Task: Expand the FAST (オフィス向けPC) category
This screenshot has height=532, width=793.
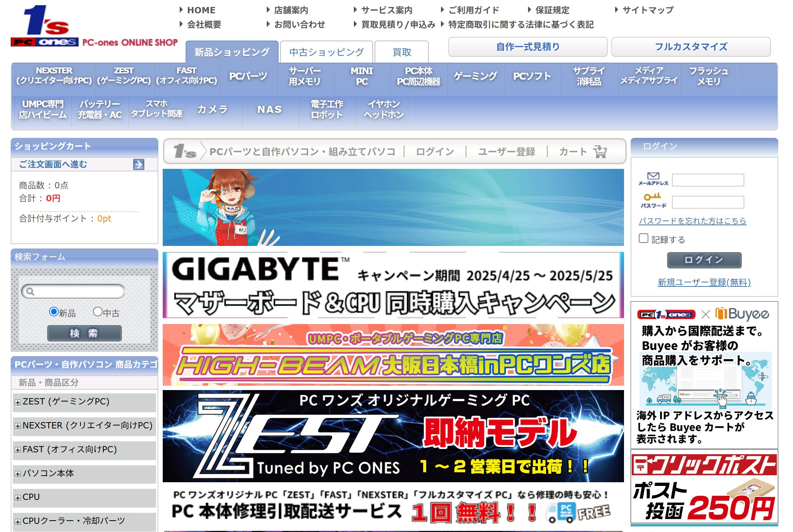Action: [x=17, y=450]
